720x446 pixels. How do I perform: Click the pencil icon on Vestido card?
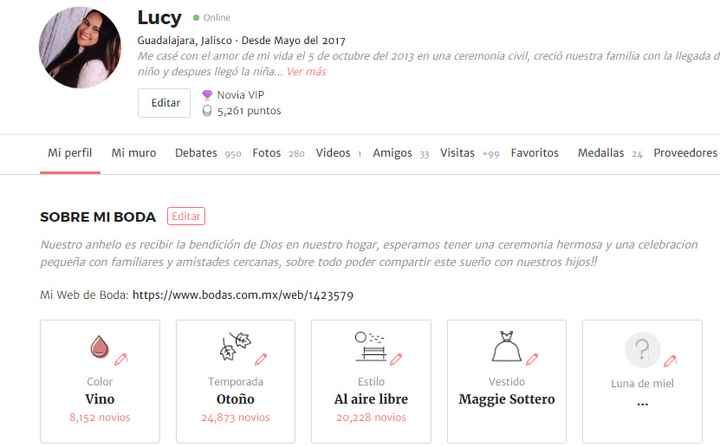(532, 359)
